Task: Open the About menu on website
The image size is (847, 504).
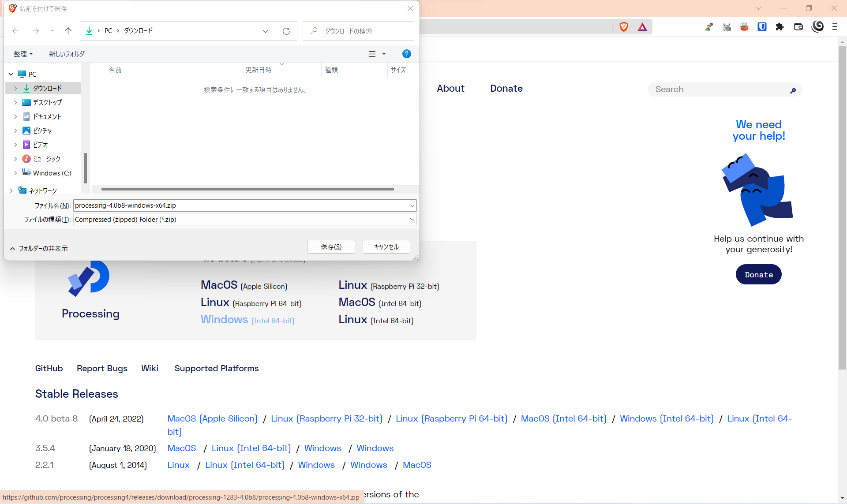Action: coord(450,89)
